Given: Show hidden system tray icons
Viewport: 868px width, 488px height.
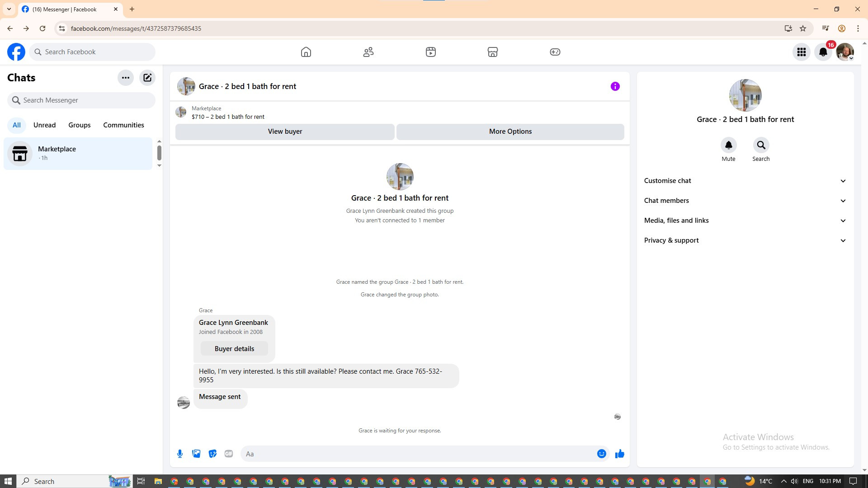Looking at the screenshot, I should point(783,481).
